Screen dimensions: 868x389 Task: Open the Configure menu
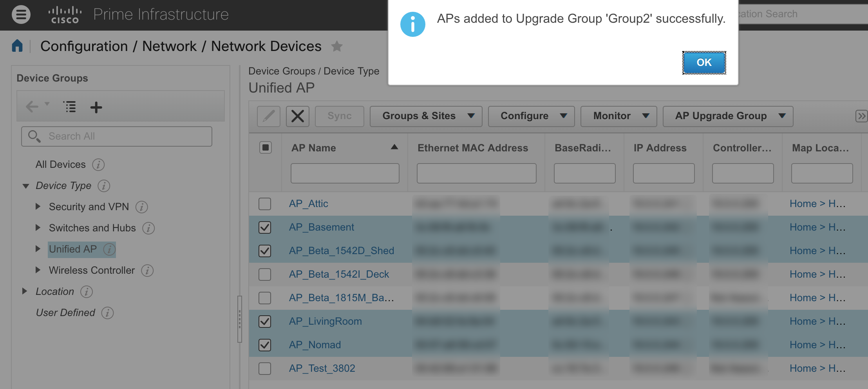pos(531,116)
